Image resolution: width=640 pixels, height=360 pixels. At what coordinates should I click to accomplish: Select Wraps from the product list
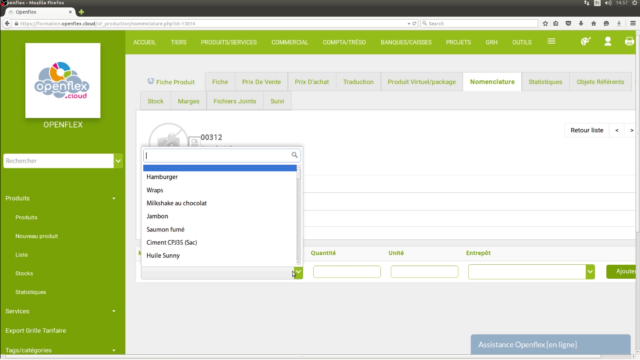pyautogui.click(x=220, y=190)
